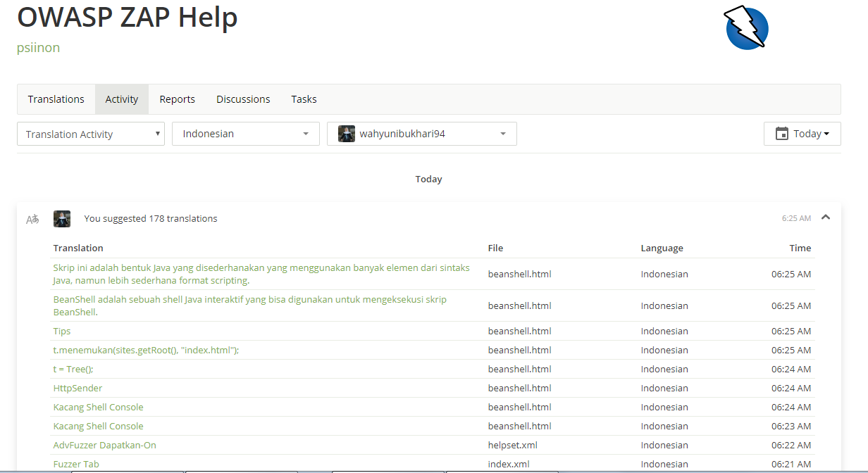Open the Fuzzer Tab translation link
The width and height of the screenshot is (868, 473).
point(76,464)
